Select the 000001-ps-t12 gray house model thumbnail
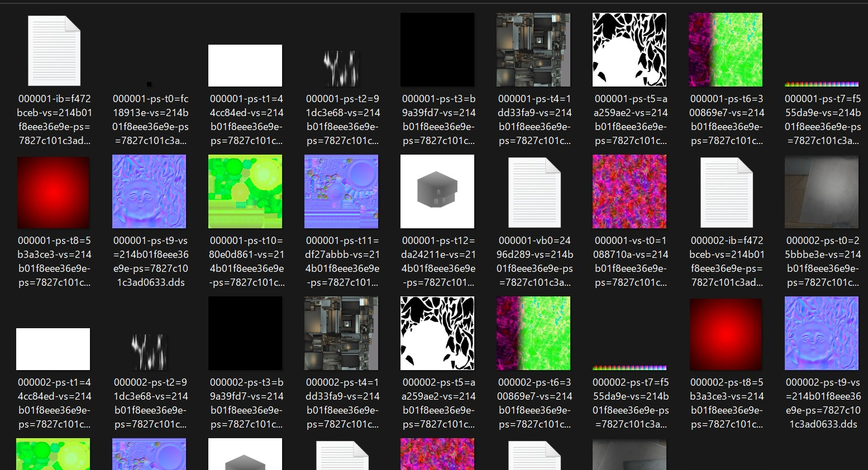The width and height of the screenshot is (868, 470). coord(437,191)
